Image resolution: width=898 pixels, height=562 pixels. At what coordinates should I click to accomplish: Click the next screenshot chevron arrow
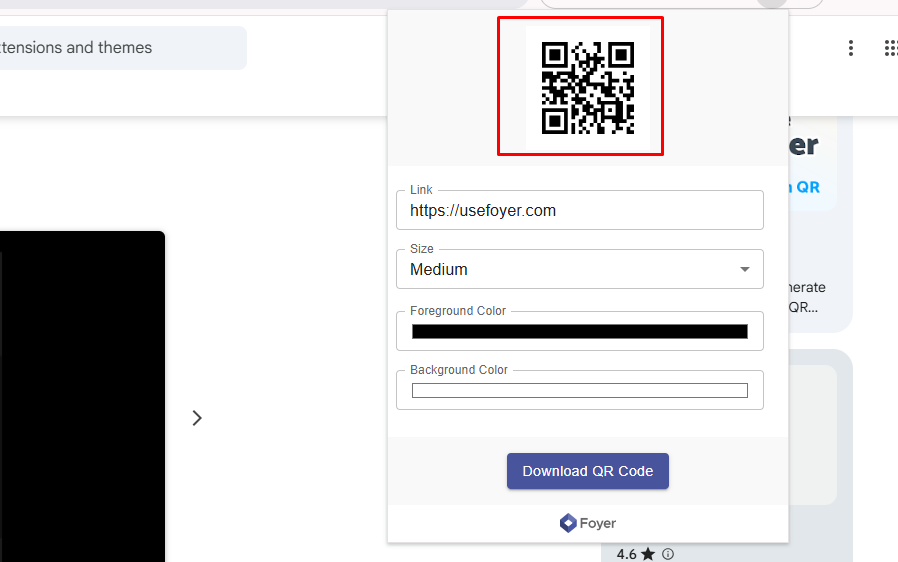197,418
